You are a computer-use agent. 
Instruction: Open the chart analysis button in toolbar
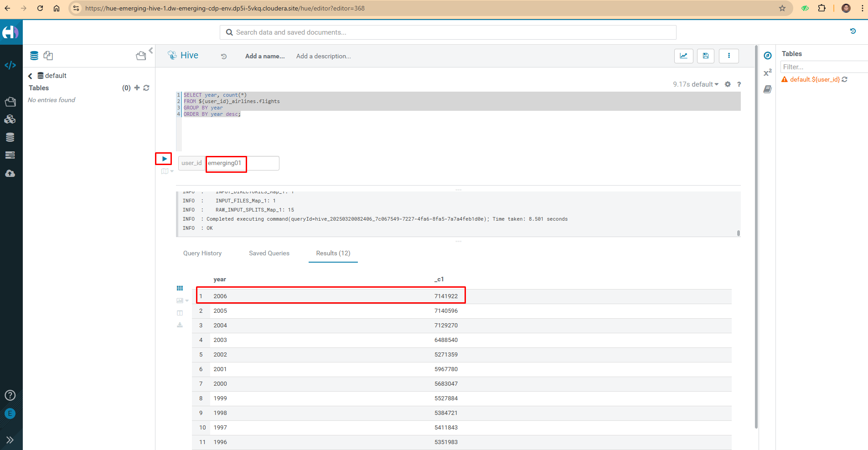(684, 56)
